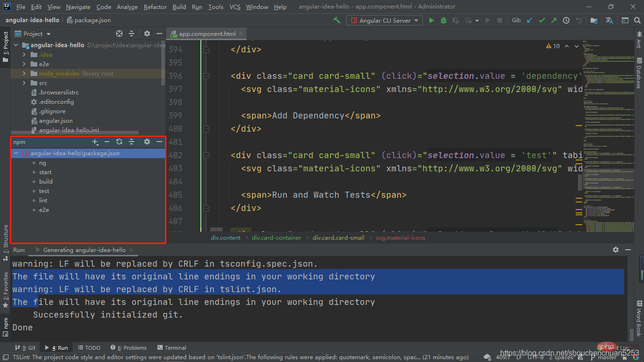Collapse all in the npm panel
Image resolution: width=644 pixels, height=362 pixels.
[132, 142]
